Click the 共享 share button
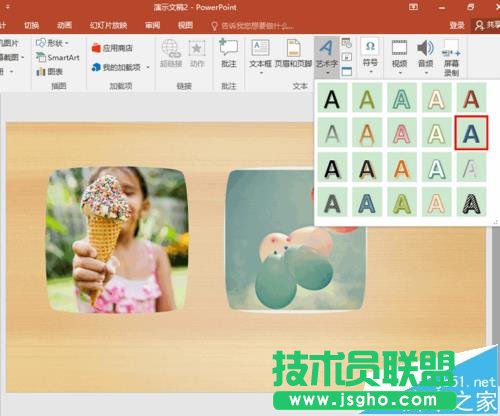This screenshot has height=416, width=500. pos(487,25)
